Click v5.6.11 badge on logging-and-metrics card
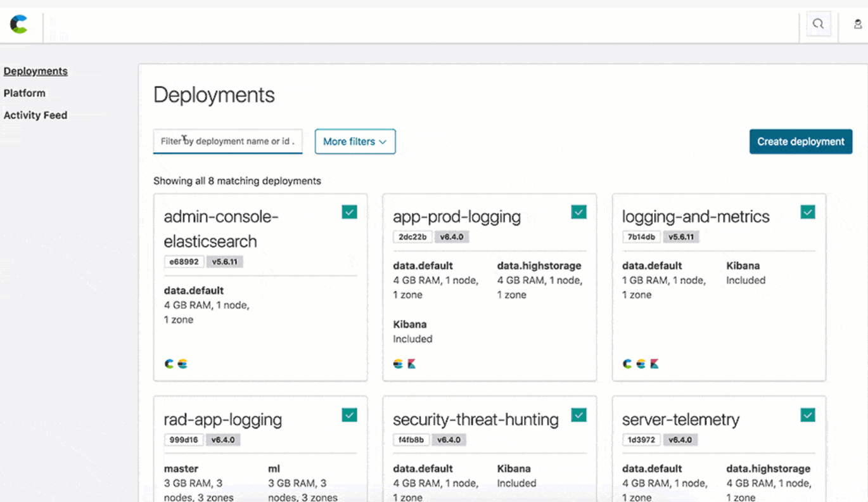 [682, 237]
